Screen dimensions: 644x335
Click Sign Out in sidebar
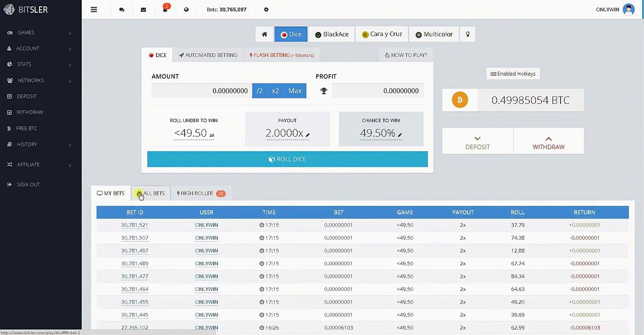pyautogui.click(x=28, y=185)
